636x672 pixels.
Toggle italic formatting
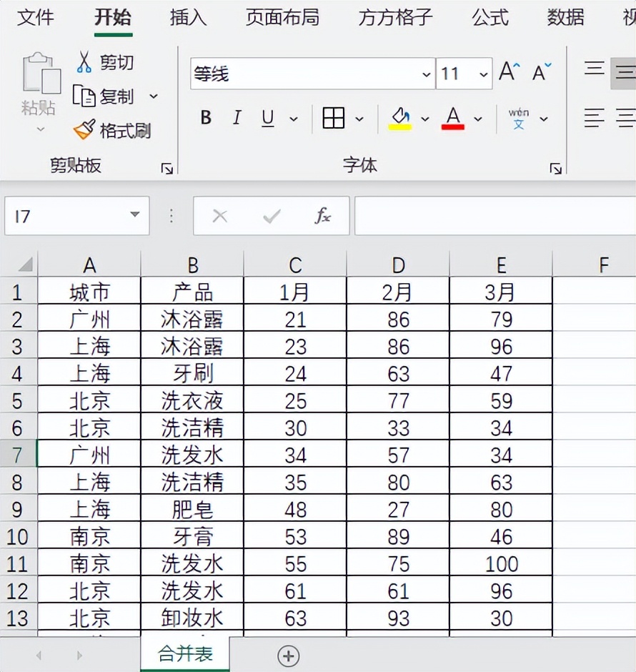pos(237,119)
